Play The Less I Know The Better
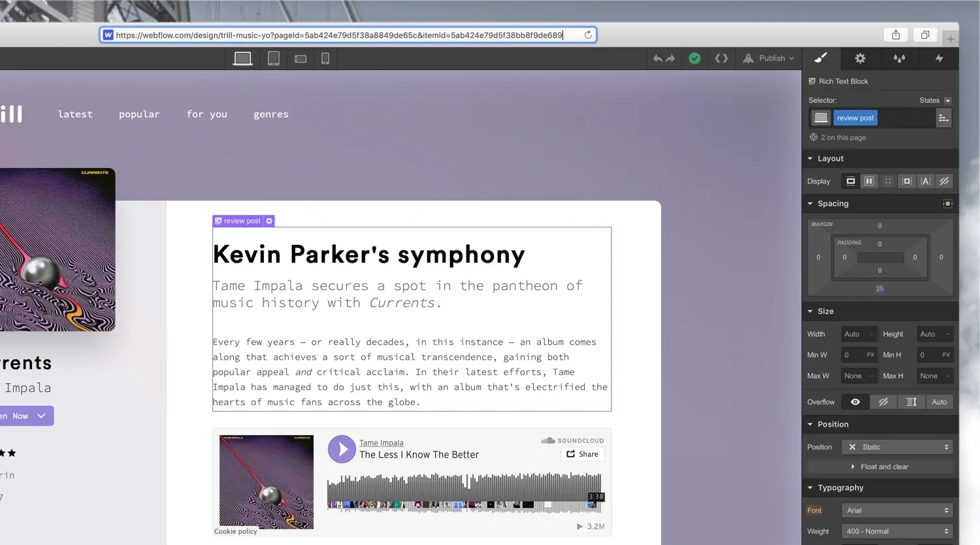 [342, 450]
